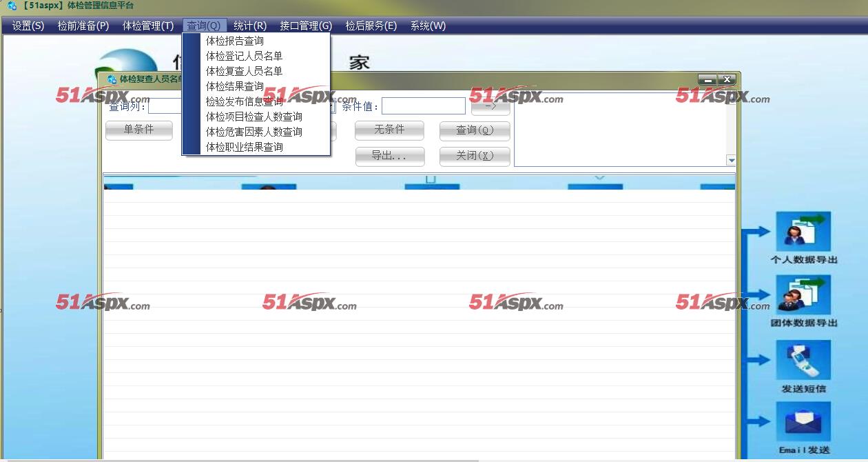The height and width of the screenshot is (462, 868).
Task: Open the 统计(R) menu
Action: (x=250, y=26)
